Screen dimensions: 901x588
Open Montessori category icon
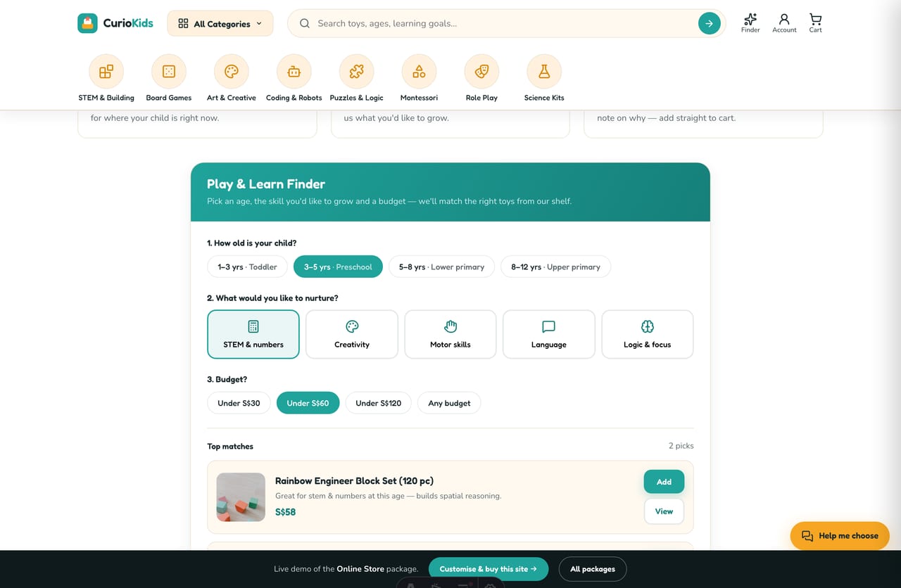click(x=419, y=72)
